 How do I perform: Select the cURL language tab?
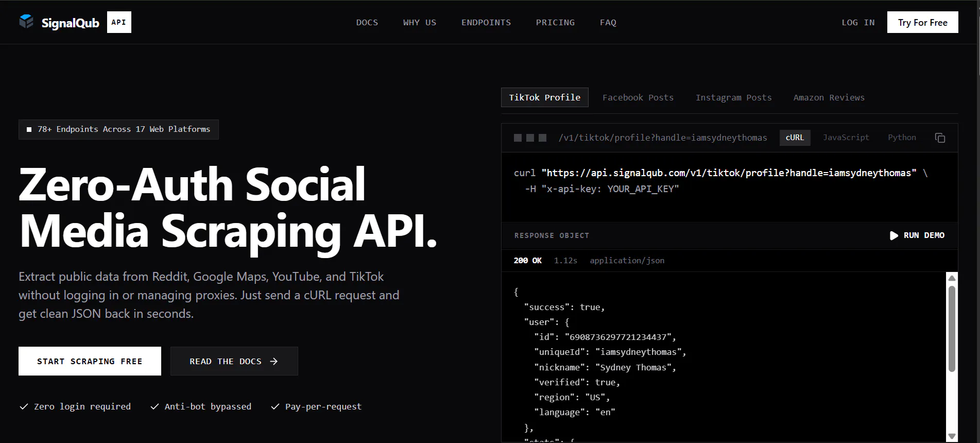[x=795, y=138]
